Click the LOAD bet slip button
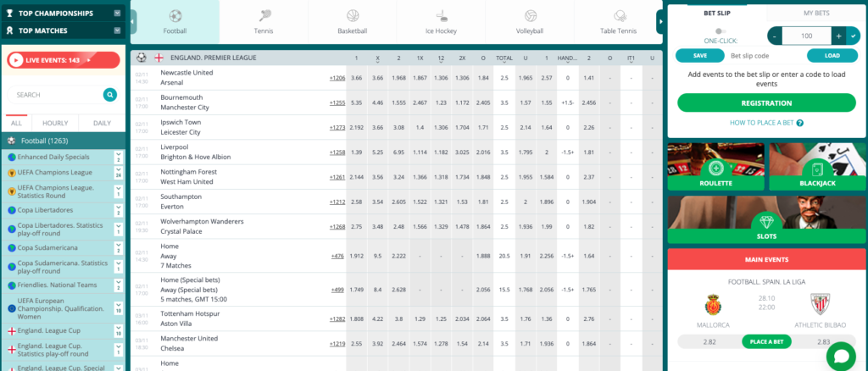This screenshot has width=868, height=371. [x=832, y=55]
